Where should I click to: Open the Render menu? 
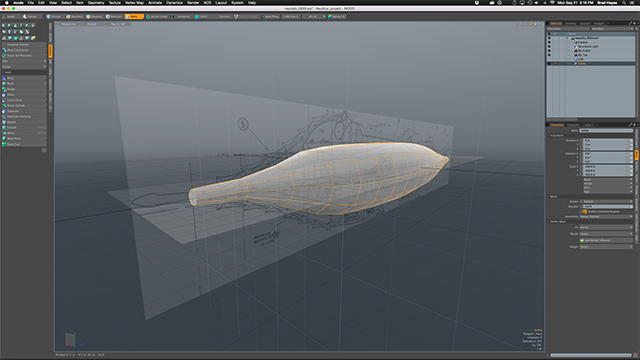[193, 3]
